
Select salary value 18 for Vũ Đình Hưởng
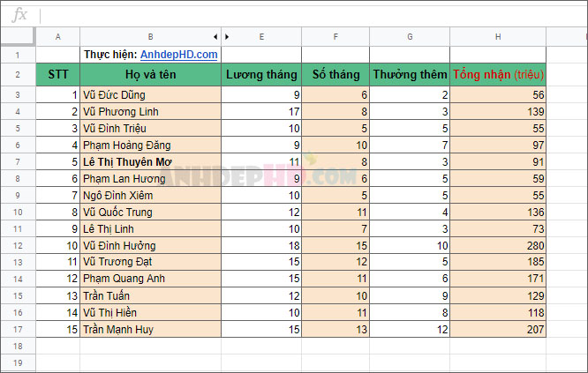point(261,246)
